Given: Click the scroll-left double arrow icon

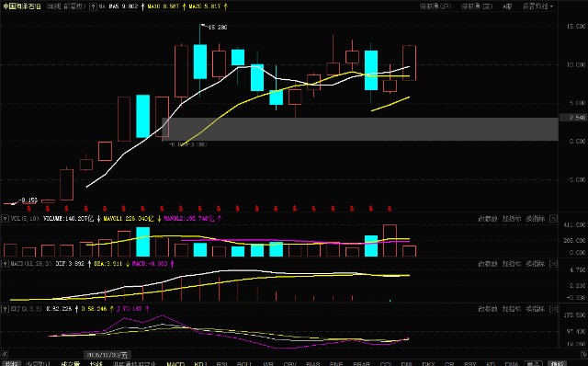Looking at the screenshot, I should [x=4, y=354].
